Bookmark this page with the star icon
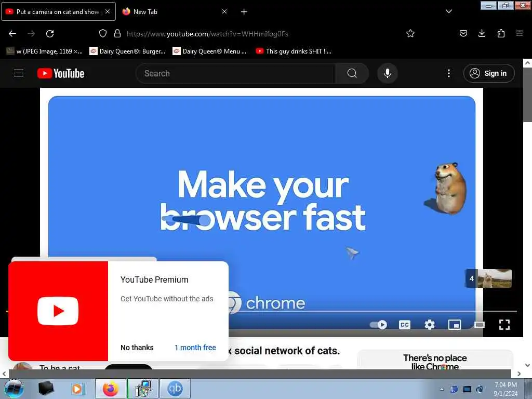 (410, 33)
